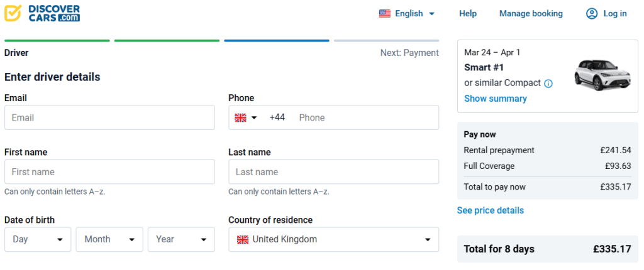Expand the Month of birth dropdown
Image resolution: width=644 pixels, height=270 pixels.
[110, 239]
